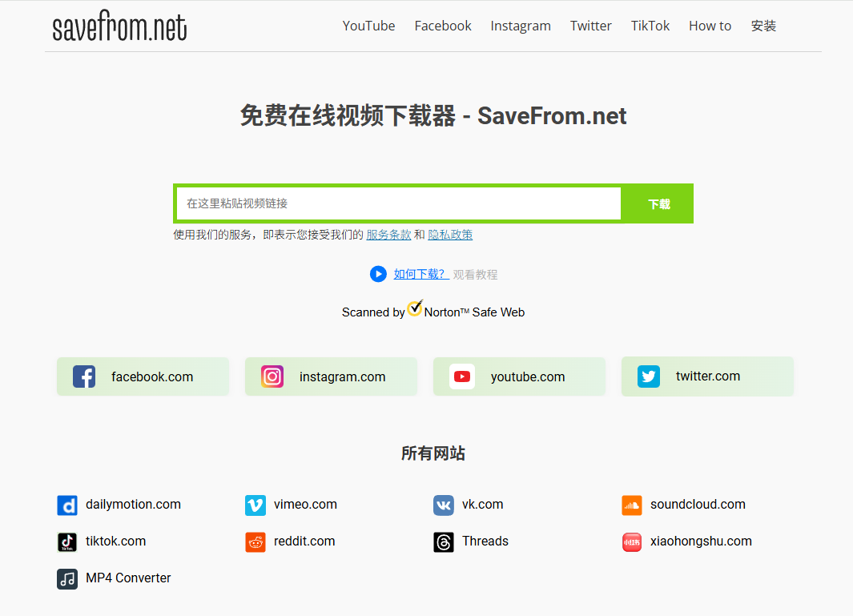Open the YouTube nav menu item
Viewport: 853px width, 616px height.
369,26
